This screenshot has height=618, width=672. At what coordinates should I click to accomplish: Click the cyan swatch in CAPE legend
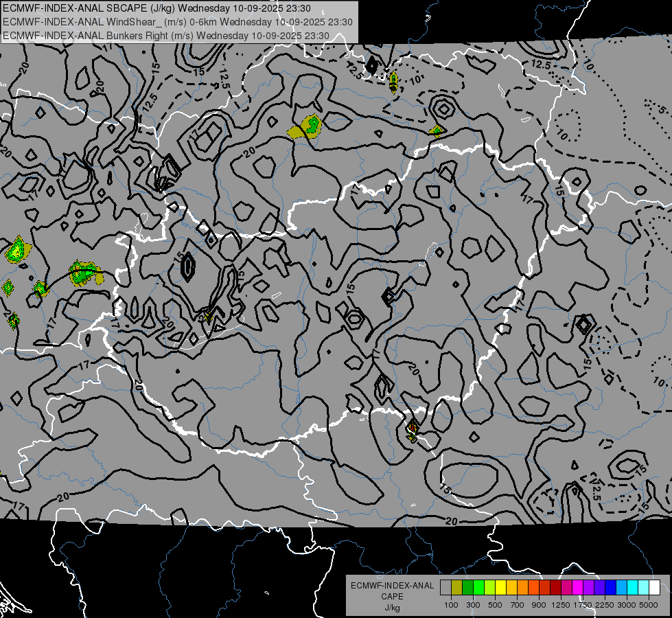click(x=633, y=588)
